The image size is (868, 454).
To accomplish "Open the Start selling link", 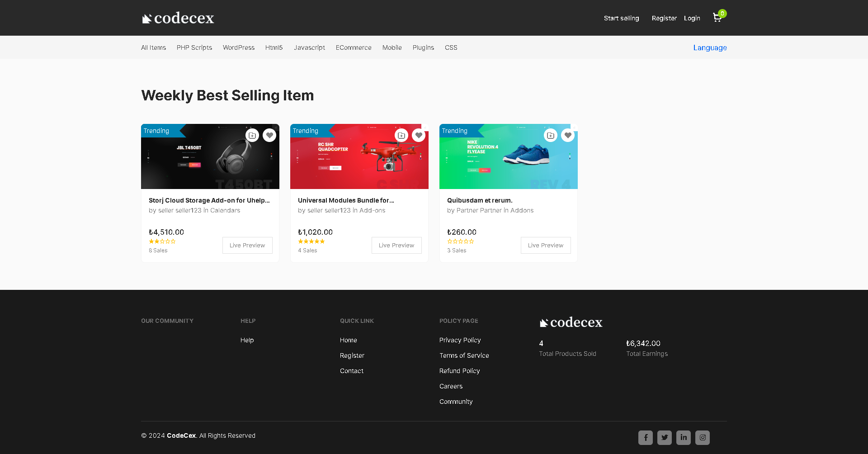I will (621, 18).
